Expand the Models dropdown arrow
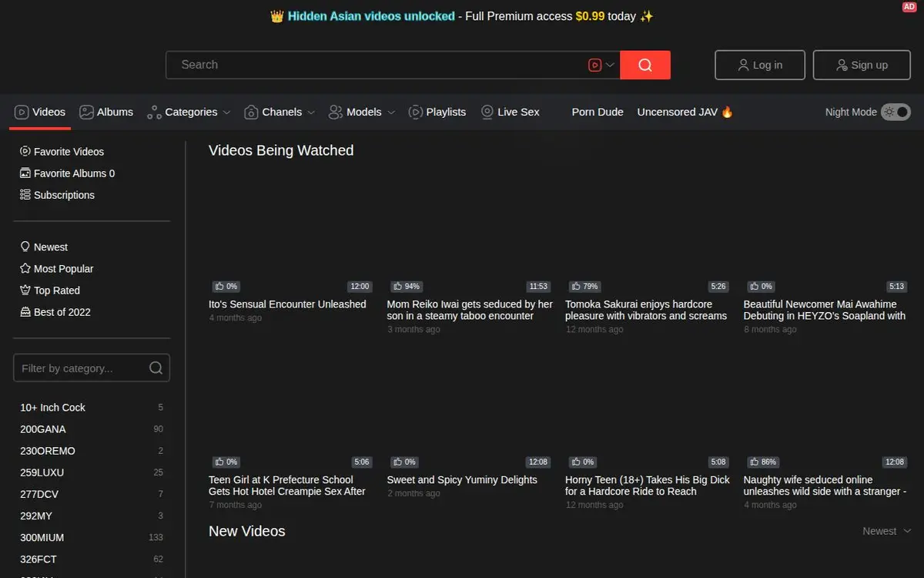This screenshot has height=578, width=924. (x=391, y=113)
